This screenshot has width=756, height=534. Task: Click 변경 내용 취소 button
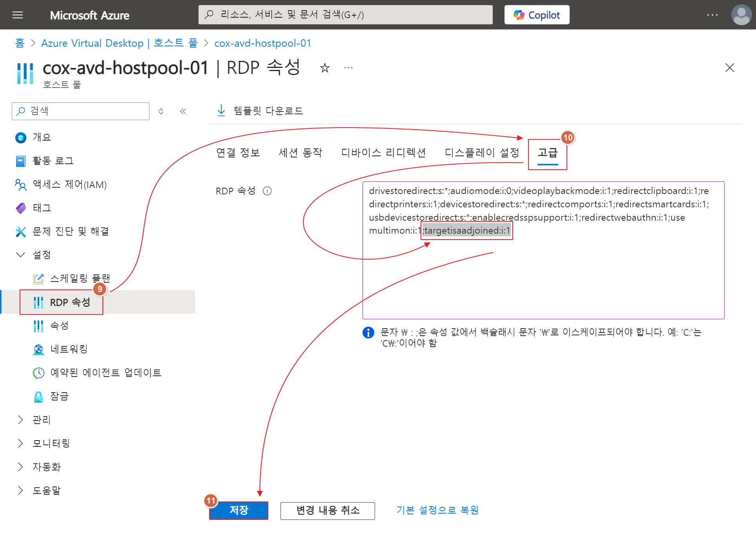328,510
